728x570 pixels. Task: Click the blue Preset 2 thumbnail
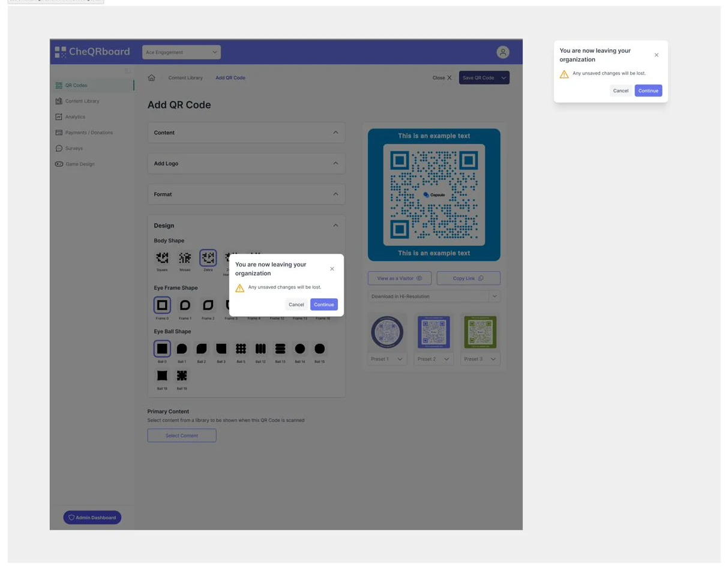pyautogui.click(x=434, y=332)
